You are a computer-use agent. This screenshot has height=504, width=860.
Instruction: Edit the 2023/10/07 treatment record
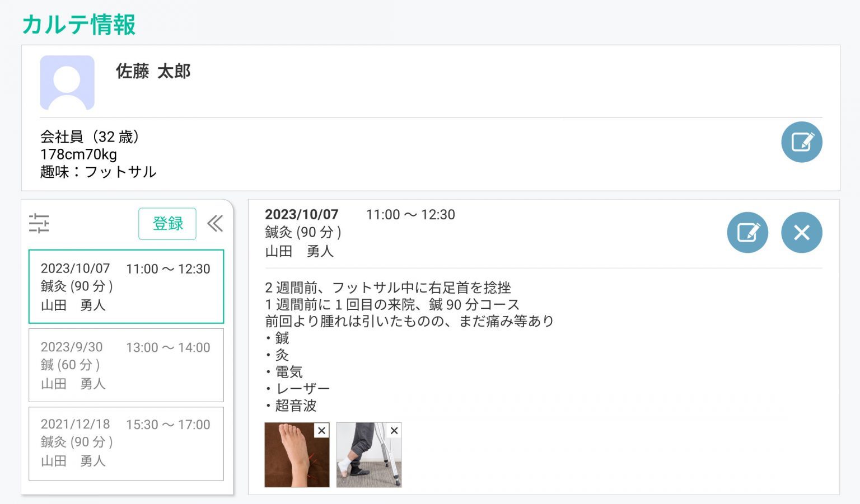pyautogui.click(x=747, y=233)
